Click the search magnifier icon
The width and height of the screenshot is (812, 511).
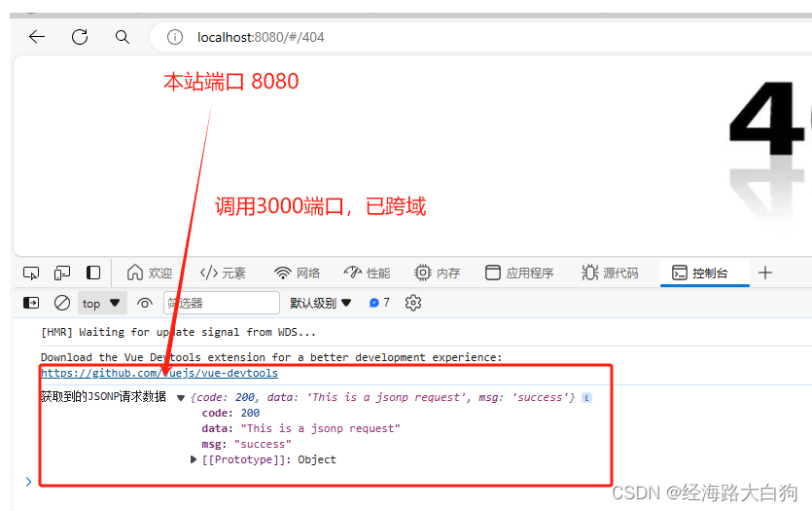122,37
